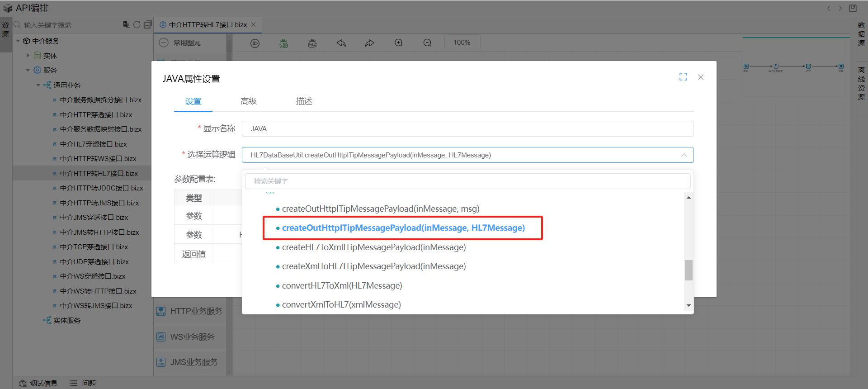Screen dimensions: 868x389
Task: Click the refresh icon in resource panel
Action: pos(137,24)
